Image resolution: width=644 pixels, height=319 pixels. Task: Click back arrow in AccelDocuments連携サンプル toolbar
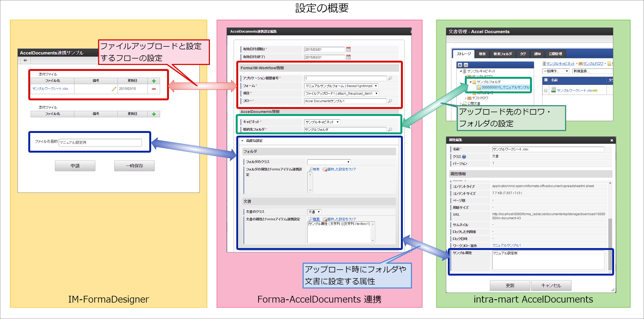[25, 60]
